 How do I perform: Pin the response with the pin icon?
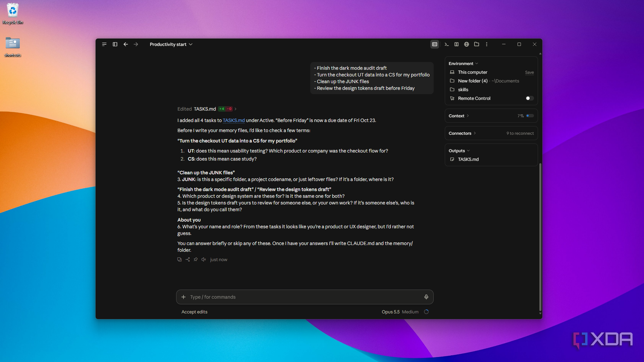[x=196, y=259]
